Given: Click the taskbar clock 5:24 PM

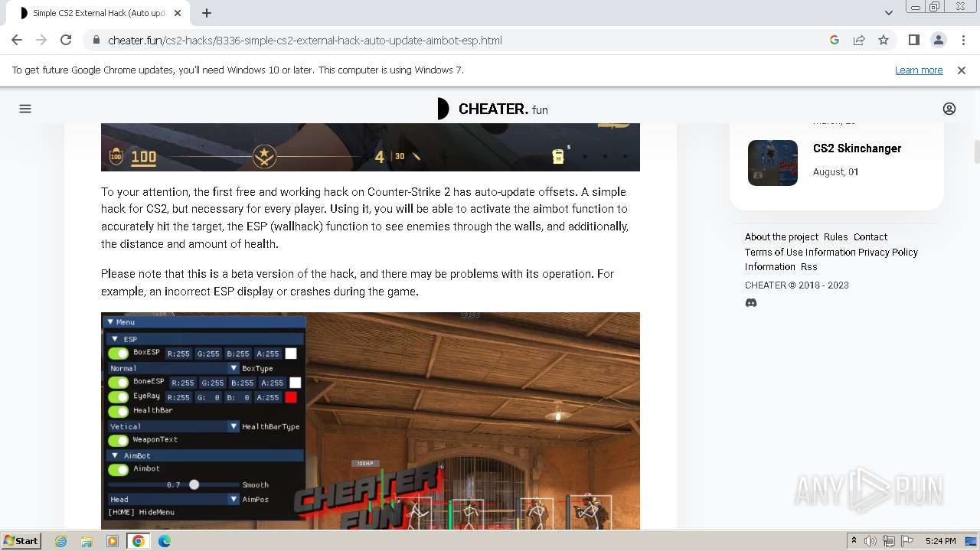Looking at the screenshot, I should (940, 541).
